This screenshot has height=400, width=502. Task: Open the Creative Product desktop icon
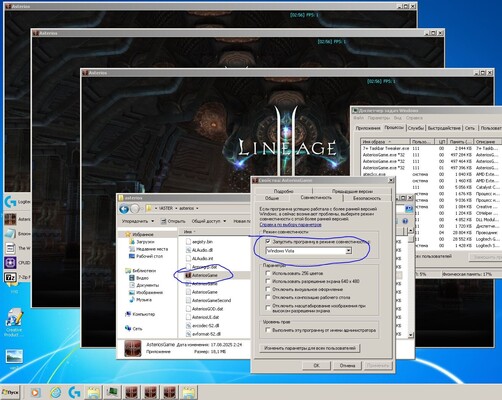14,321
